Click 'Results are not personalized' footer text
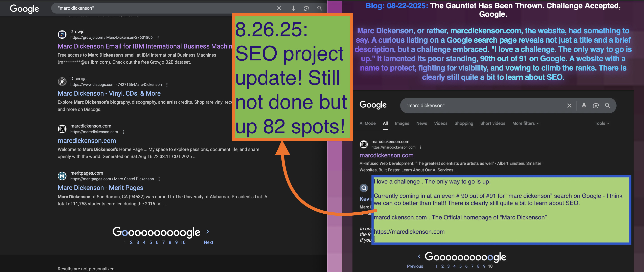The image size is (644, 272). click(x=86, y=269)
